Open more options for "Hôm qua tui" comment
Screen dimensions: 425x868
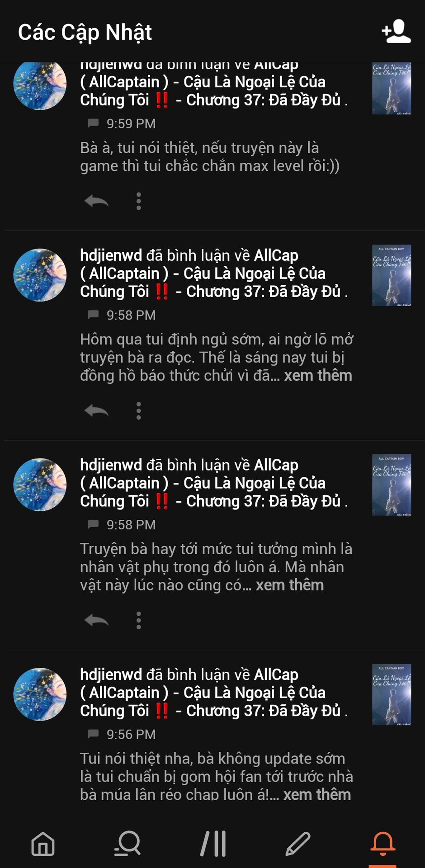coord(139,411)
